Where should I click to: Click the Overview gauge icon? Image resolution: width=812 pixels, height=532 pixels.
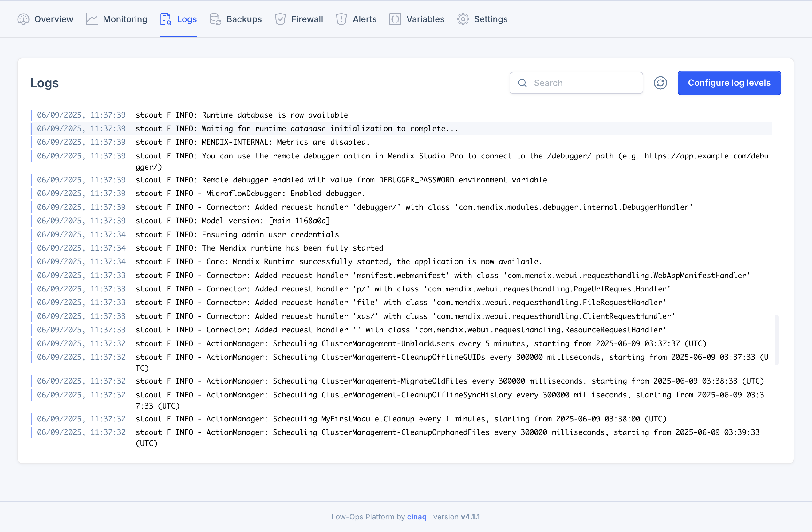point(23,19)
